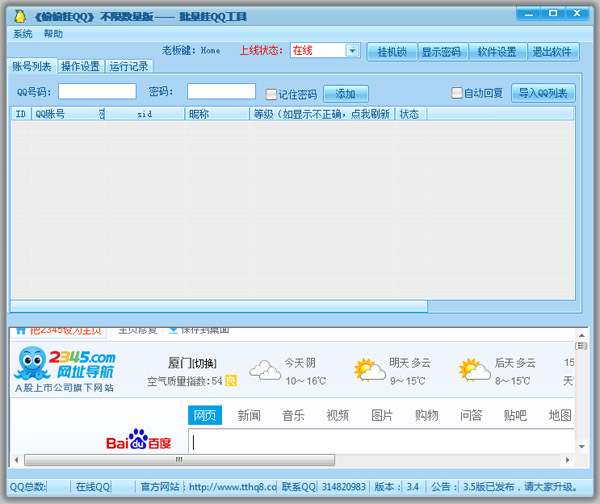The height and width of the screenshot is (504, 600).
Task: Click the 导入QQ列表 button
Action: (x=544, y=93)
